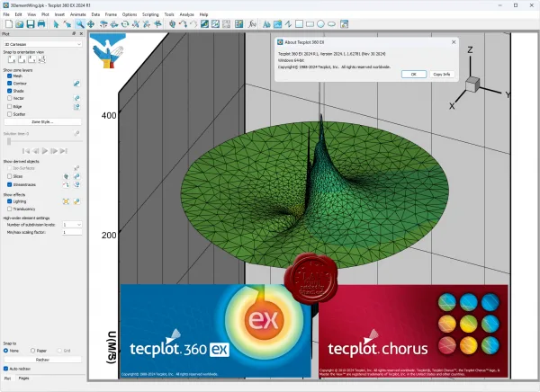
Task: Select the Paper snap-to radio button
Action: tap(32, 351)
